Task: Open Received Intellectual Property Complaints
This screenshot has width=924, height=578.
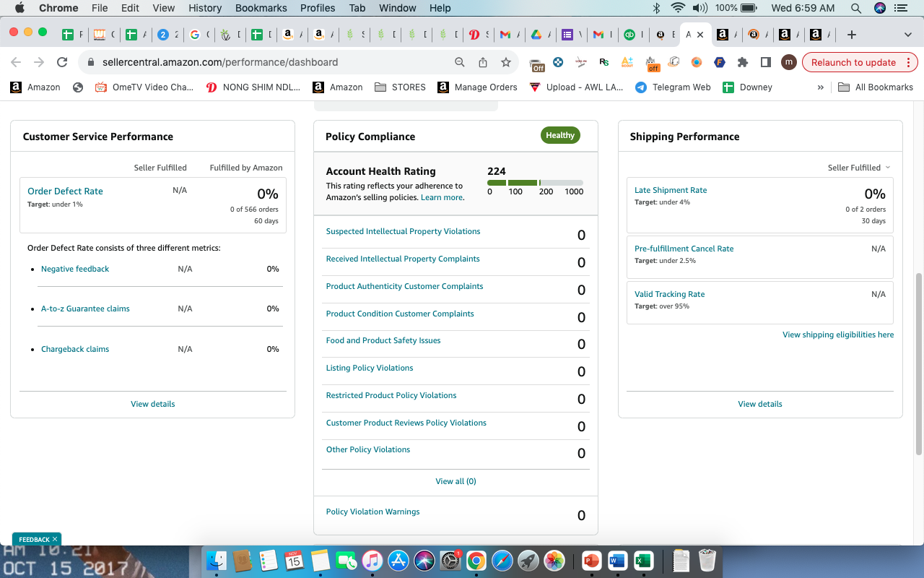Action: [x=403, y=259]
